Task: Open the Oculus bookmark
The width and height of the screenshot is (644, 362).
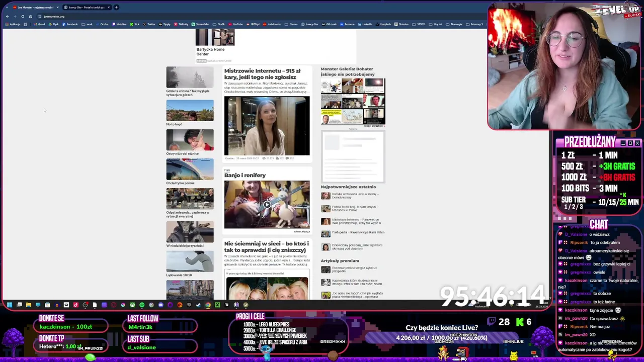Action: [102, 24]
